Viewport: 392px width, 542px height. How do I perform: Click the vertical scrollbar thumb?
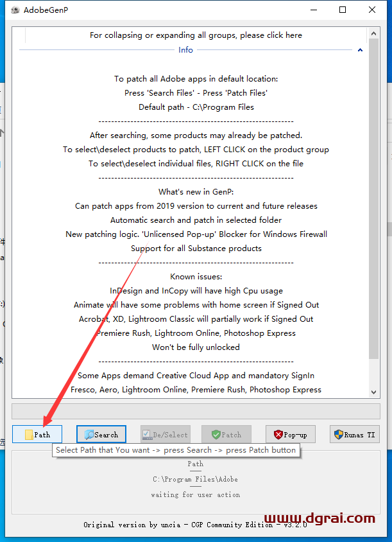[x=373, y=199]
